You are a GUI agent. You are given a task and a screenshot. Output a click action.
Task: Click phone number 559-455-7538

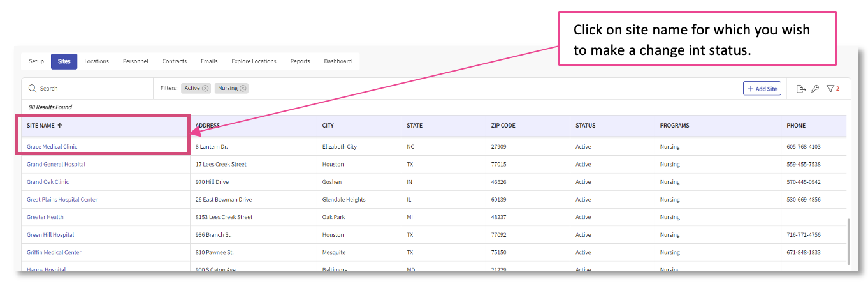[804, 165]
